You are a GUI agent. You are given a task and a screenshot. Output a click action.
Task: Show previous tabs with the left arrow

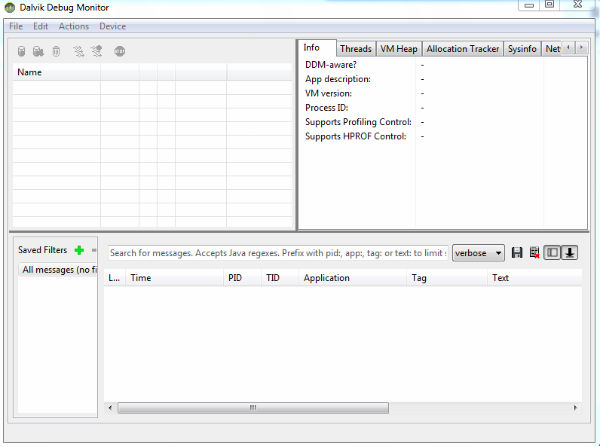568,47
